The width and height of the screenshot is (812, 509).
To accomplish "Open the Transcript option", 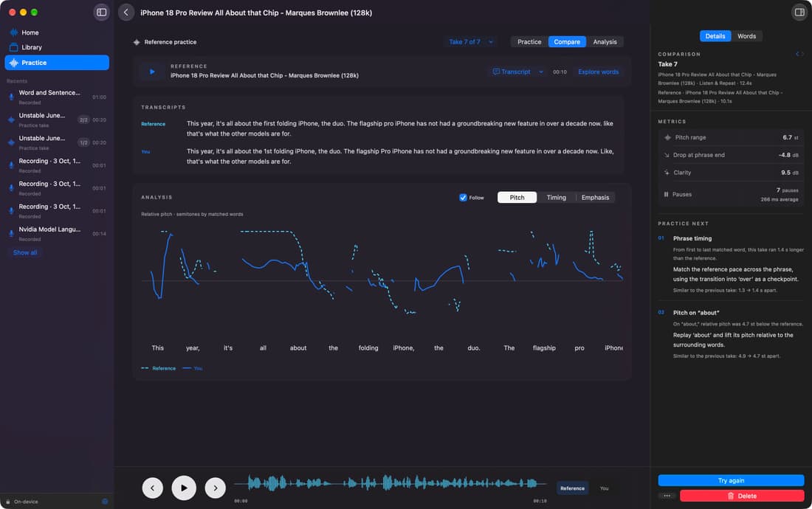I will pyautogui.click(x=512, y=72).
